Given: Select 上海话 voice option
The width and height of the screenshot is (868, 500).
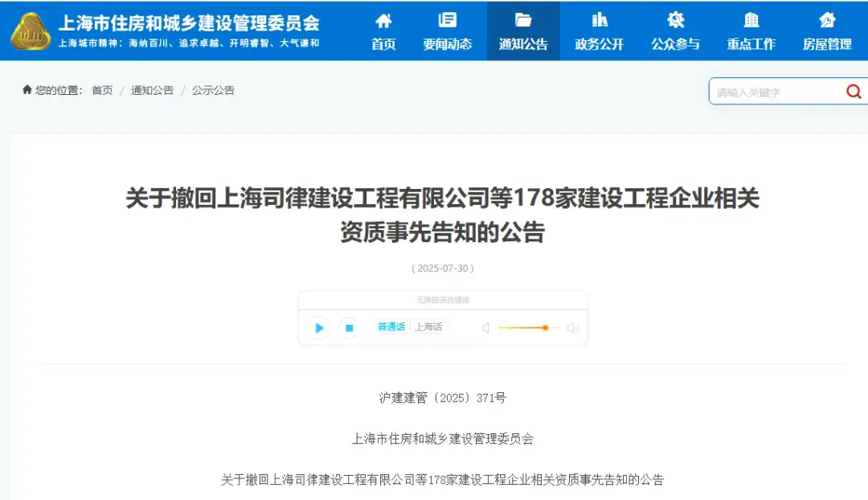Looking at the screenshot, I should coord(429,326).
